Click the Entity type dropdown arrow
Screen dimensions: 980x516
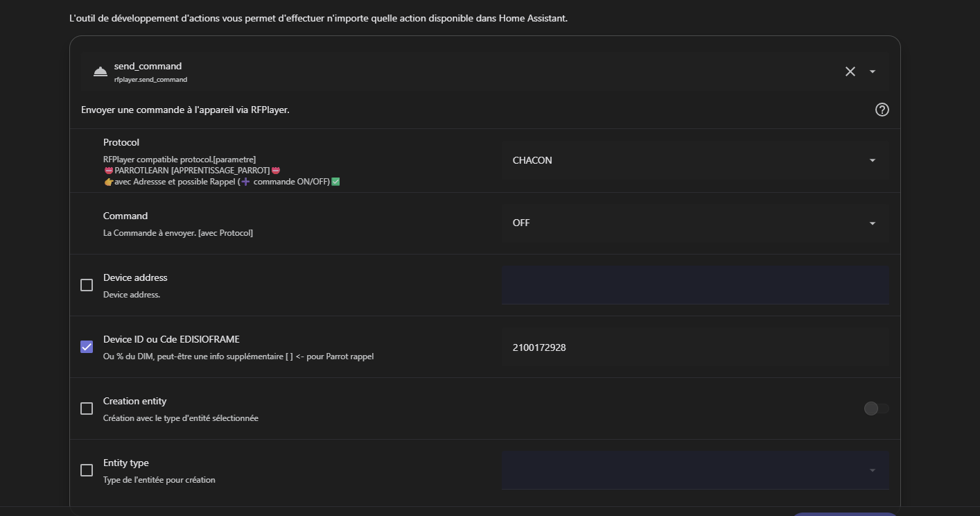873,470
